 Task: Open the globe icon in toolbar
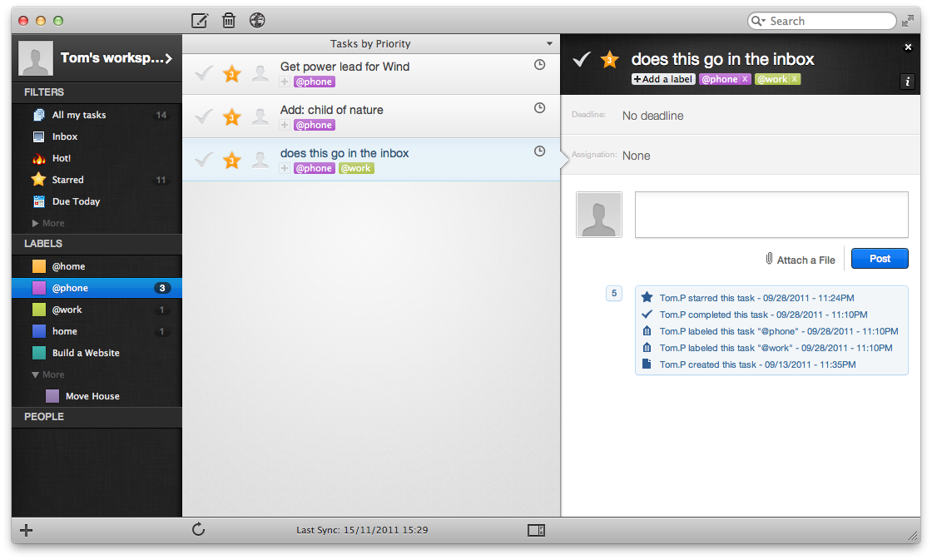tap(257, 20)
